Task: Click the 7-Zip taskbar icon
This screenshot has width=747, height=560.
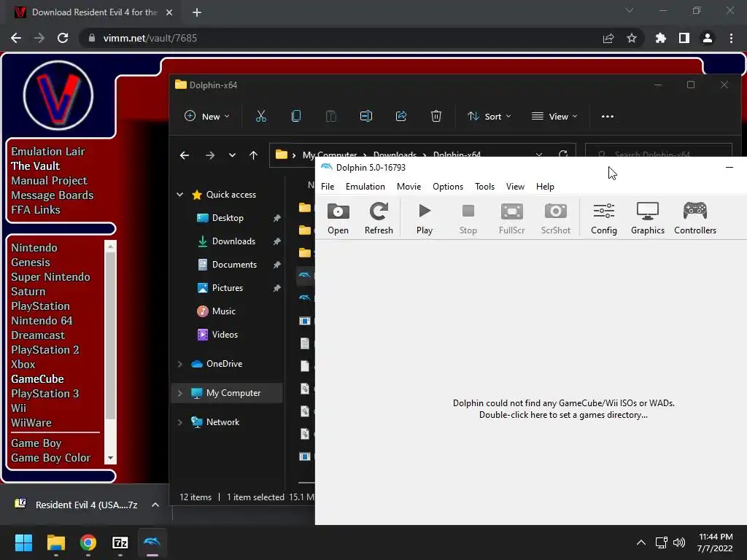Action: [120, 542]
